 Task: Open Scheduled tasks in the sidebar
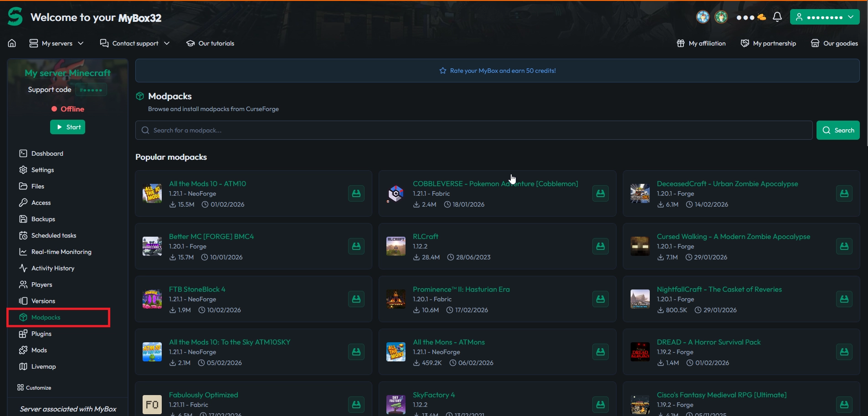click(x=53, y=235)
